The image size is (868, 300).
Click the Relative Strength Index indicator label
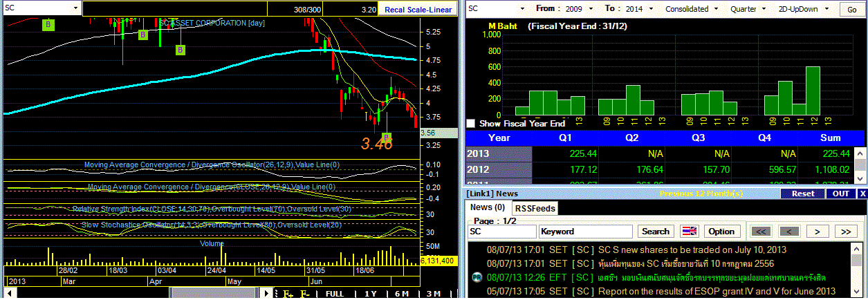[212, 209]
